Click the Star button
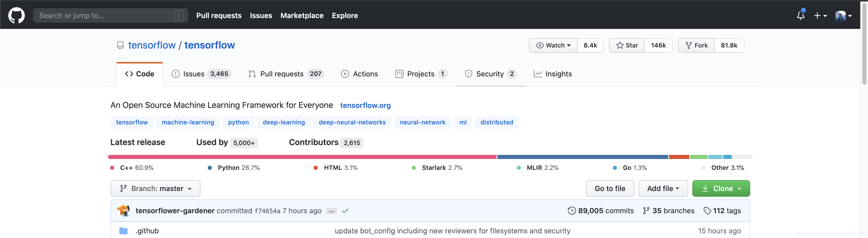Image resolution: width=868 pixels, height=238 pixels. (x=627, y=45)
